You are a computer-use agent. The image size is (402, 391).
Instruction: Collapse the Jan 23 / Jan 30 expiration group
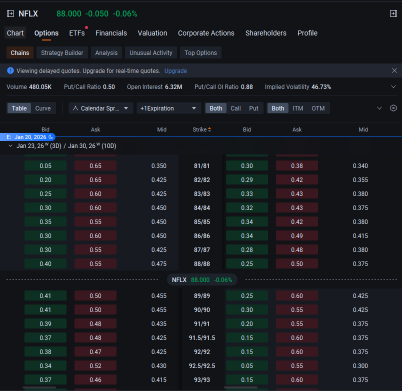tap(10, 146)
